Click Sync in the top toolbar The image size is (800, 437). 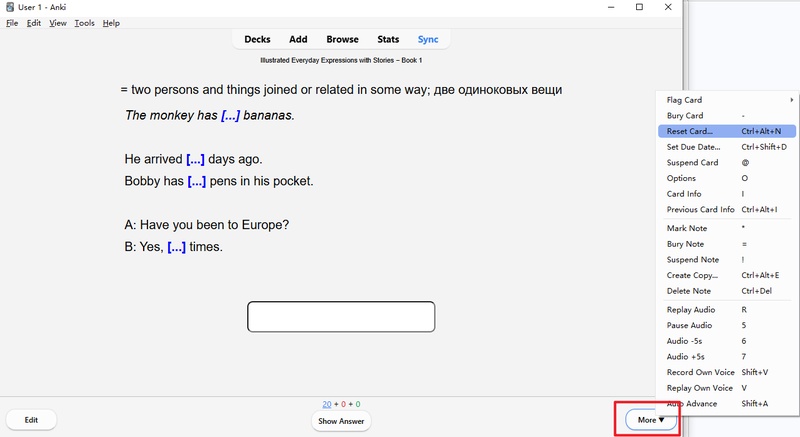pyautogui.click(x=428, y=39)
